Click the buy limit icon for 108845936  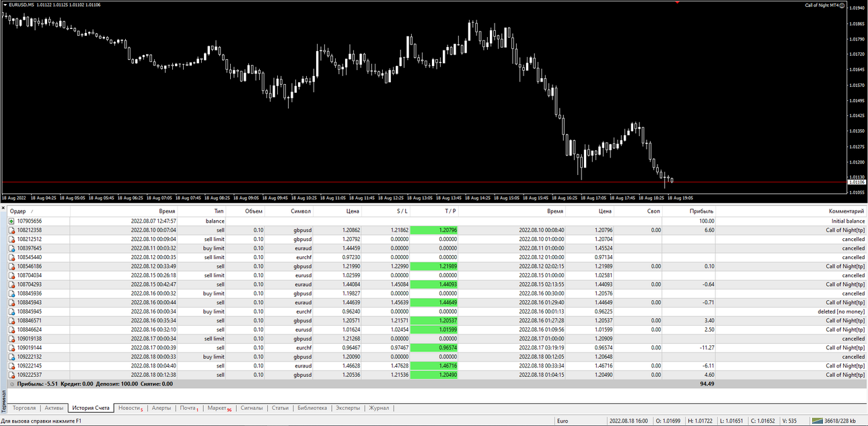[11, 293]
